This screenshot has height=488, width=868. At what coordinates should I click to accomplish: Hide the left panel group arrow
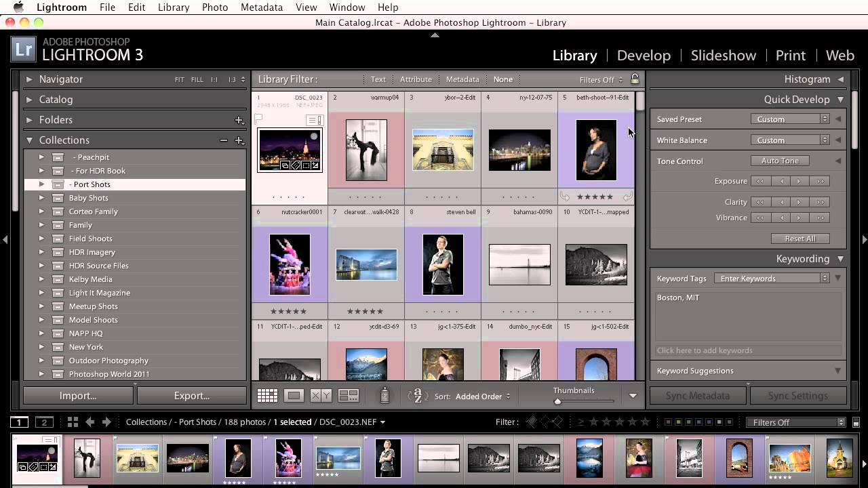(x=5, y=239)
